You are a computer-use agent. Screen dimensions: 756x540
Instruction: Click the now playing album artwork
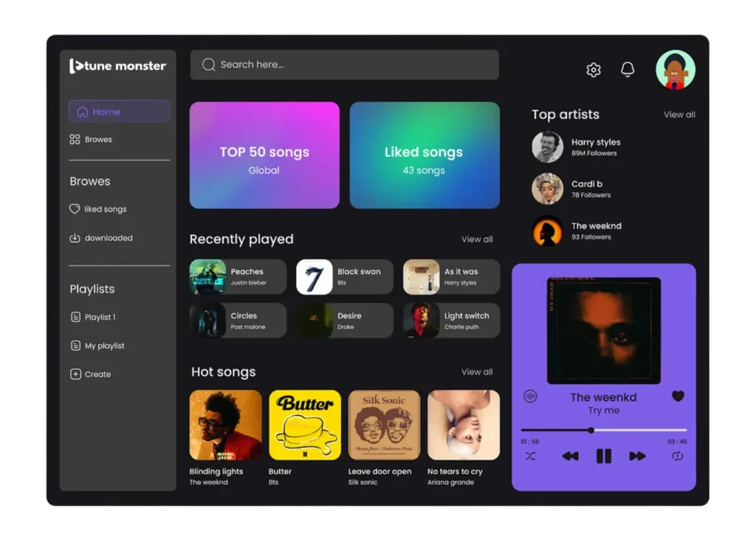[x=604, y=330]
